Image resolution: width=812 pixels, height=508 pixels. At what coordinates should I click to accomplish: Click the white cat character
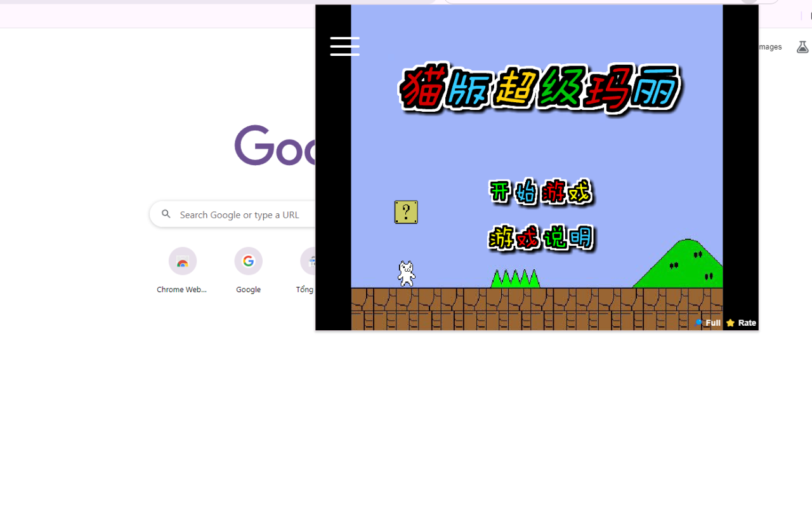[x=406, y=274]
